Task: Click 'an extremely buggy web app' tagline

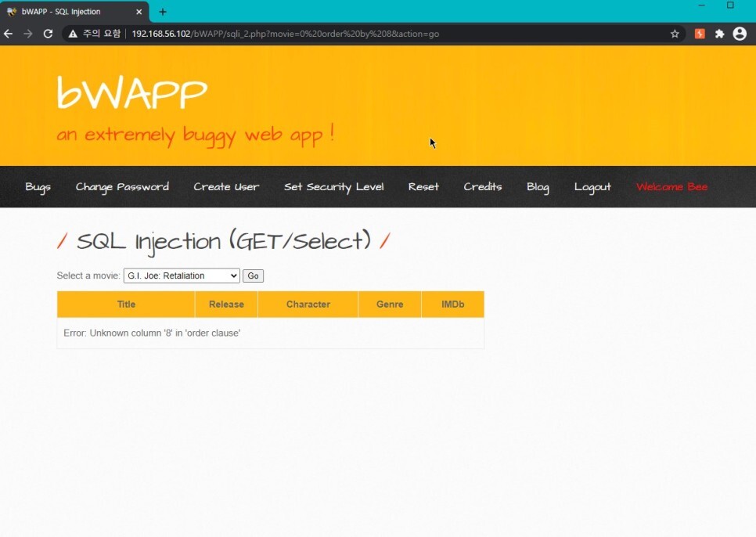Action: tap(196, 135)
